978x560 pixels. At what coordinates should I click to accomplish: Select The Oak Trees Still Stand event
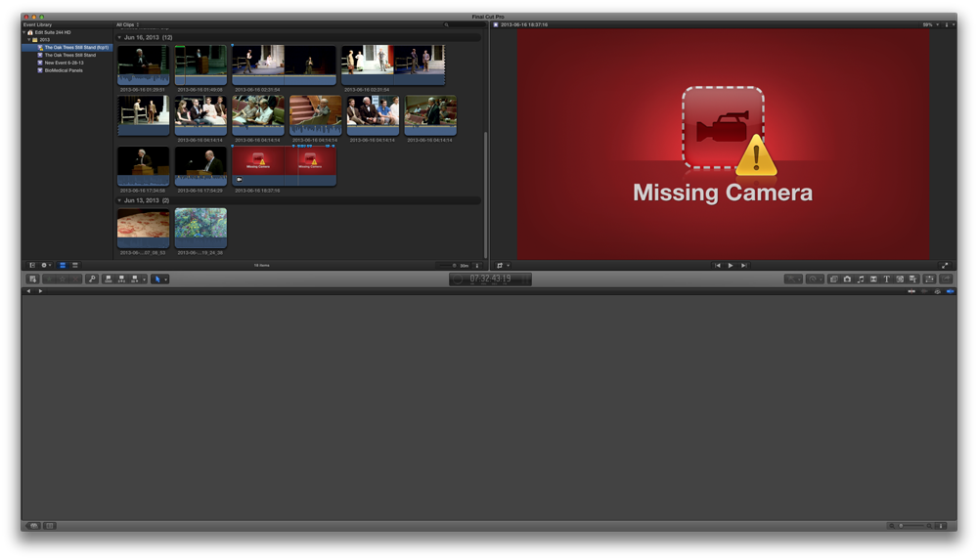pyautogui.click(x=69, y=55)
